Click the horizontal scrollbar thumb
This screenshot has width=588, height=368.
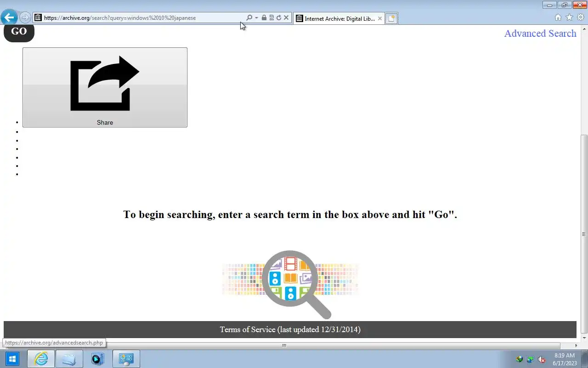point(284,345)
